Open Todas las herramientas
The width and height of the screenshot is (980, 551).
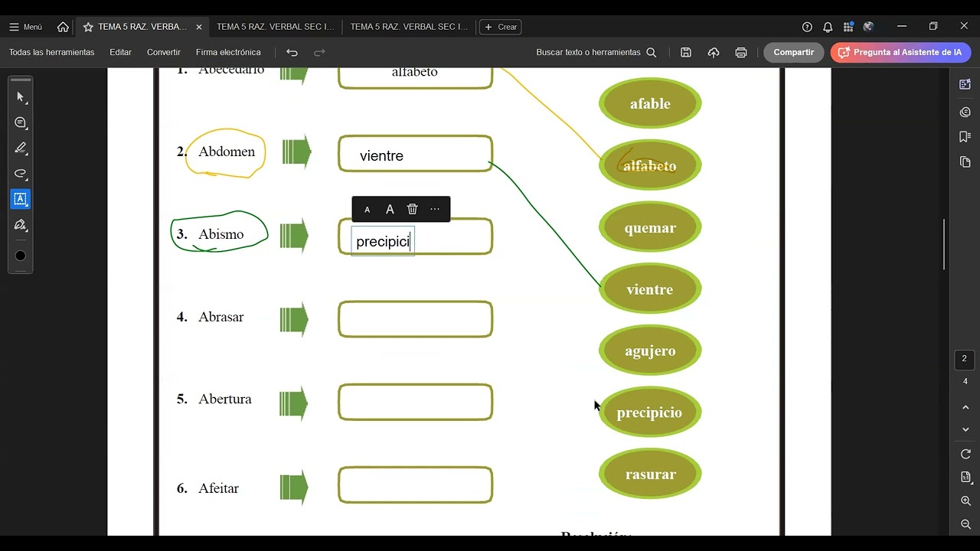click(52, 52)
